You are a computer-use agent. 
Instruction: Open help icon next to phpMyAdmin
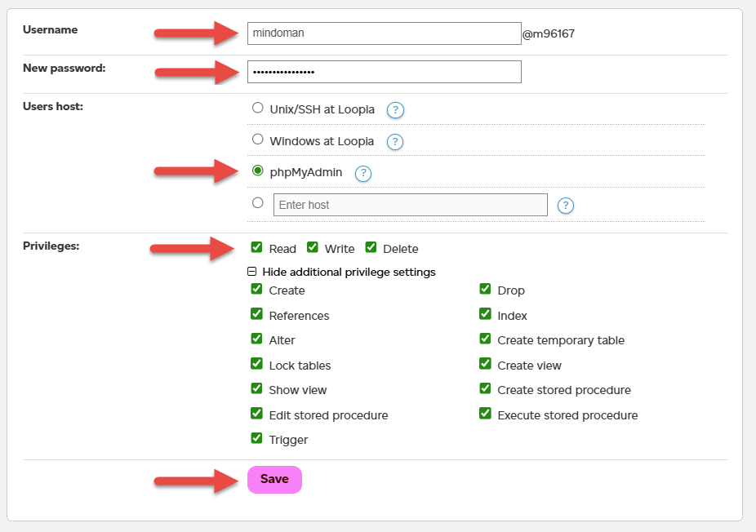363,174
